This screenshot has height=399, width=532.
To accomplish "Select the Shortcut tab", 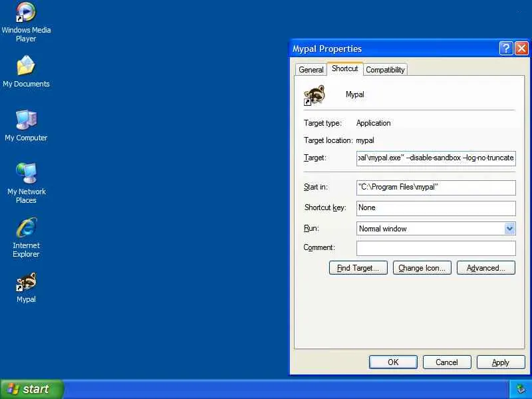I will pos(344,68).
